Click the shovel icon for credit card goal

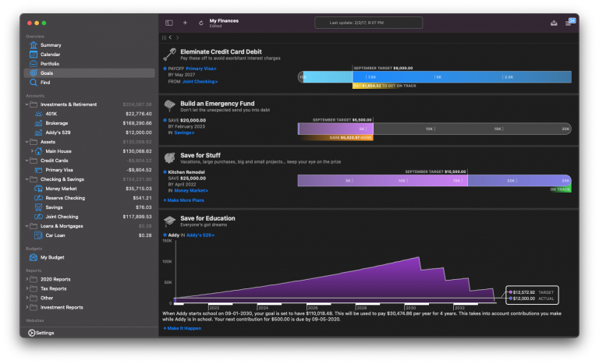[x=169, y=55]
